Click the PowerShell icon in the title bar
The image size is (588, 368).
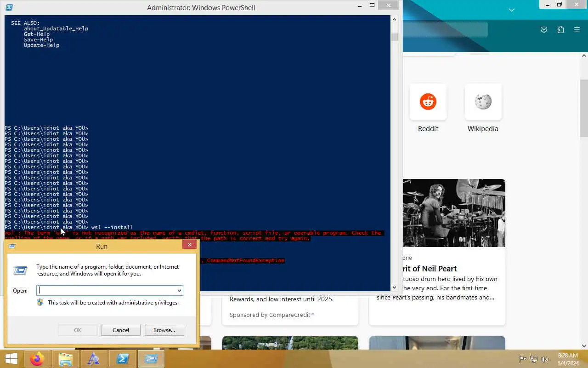click(x=9, y=7)
